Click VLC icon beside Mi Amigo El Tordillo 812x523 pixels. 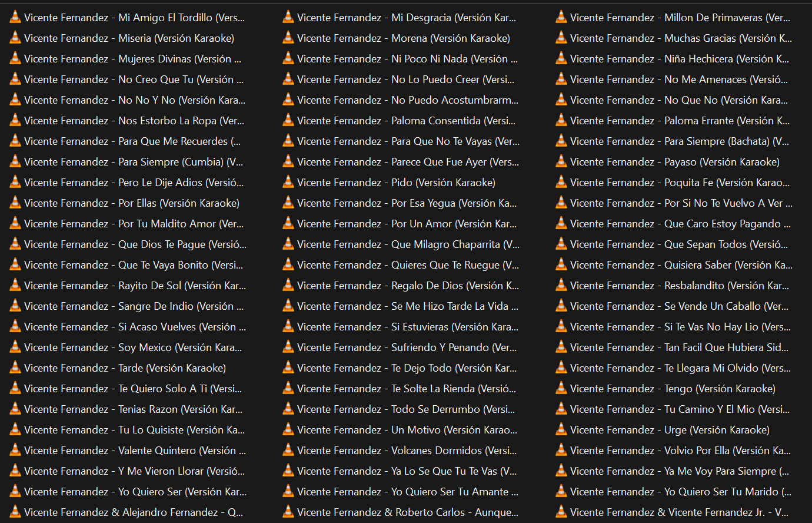pos(15,18)
